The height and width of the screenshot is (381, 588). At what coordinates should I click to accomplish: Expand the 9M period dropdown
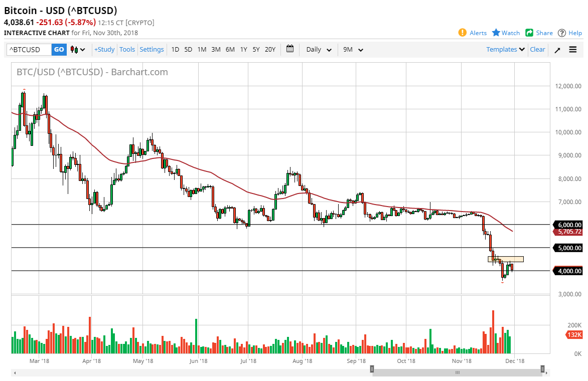353,50
